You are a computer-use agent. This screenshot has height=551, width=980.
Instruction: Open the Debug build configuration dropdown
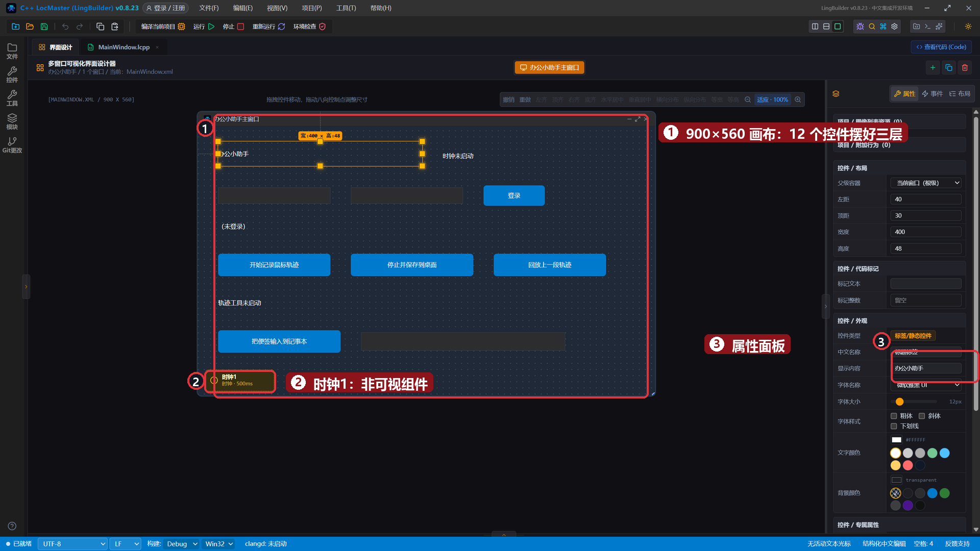click(181, 544)
